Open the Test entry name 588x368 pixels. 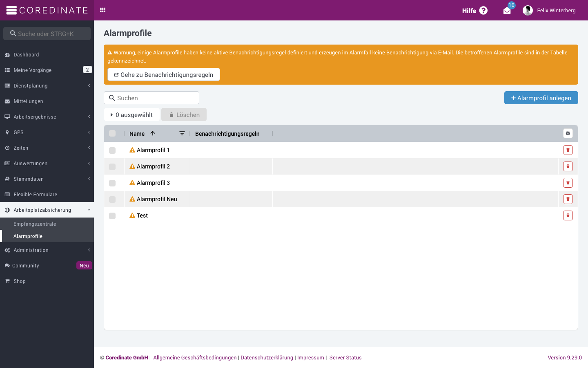pyautogui.click(x=142, y=215)
